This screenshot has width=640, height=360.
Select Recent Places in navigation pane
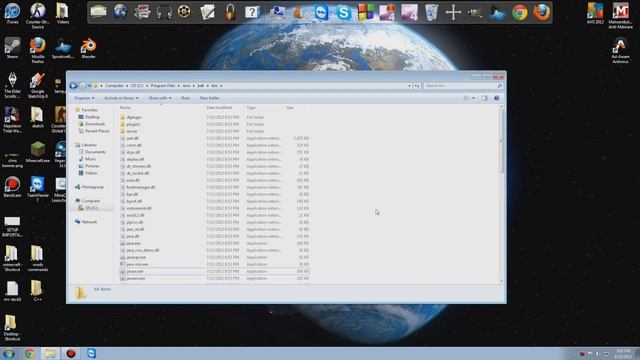(x=97, y=131)
